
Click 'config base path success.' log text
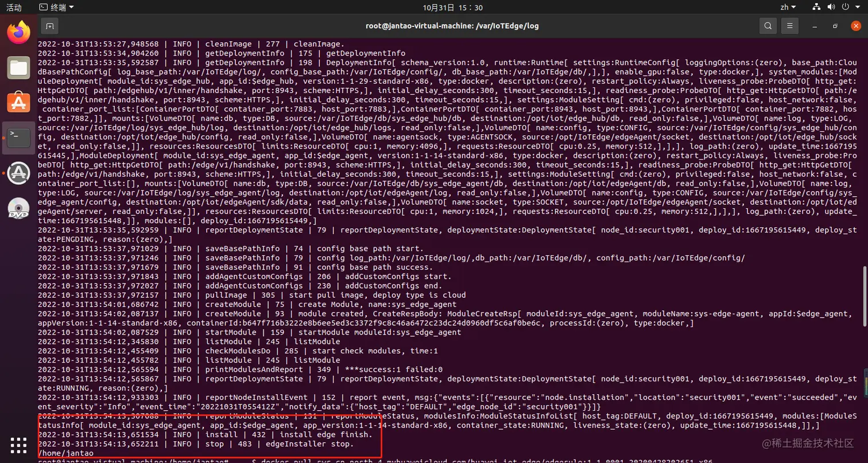pos(376,267)
